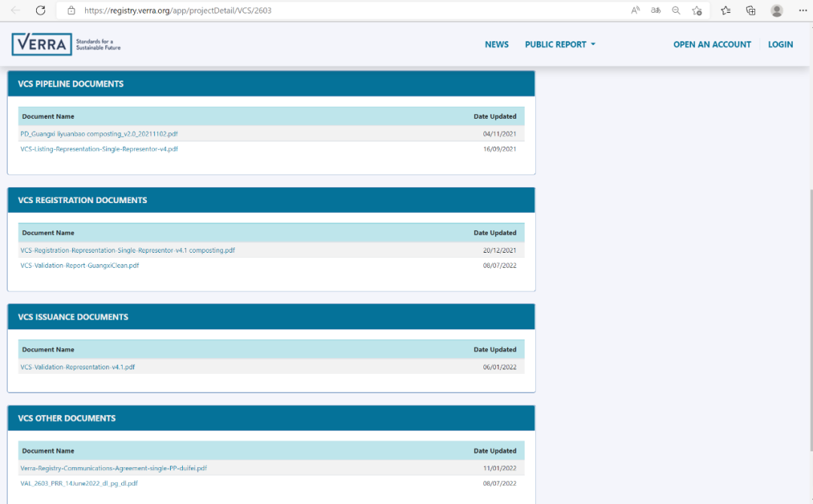Open the Favorites list icon
The width and height of the screenshot is (813, 504).
tap(726, 11)
